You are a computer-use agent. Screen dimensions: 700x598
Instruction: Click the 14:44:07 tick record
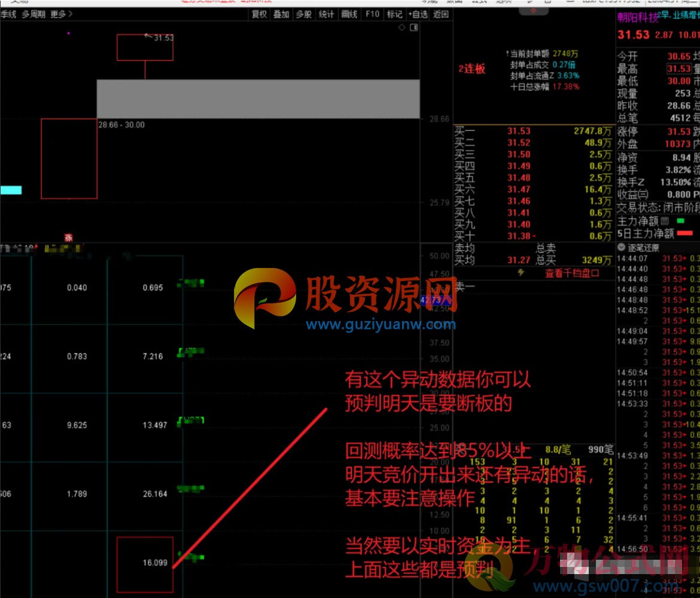click(x=658, y=258)
